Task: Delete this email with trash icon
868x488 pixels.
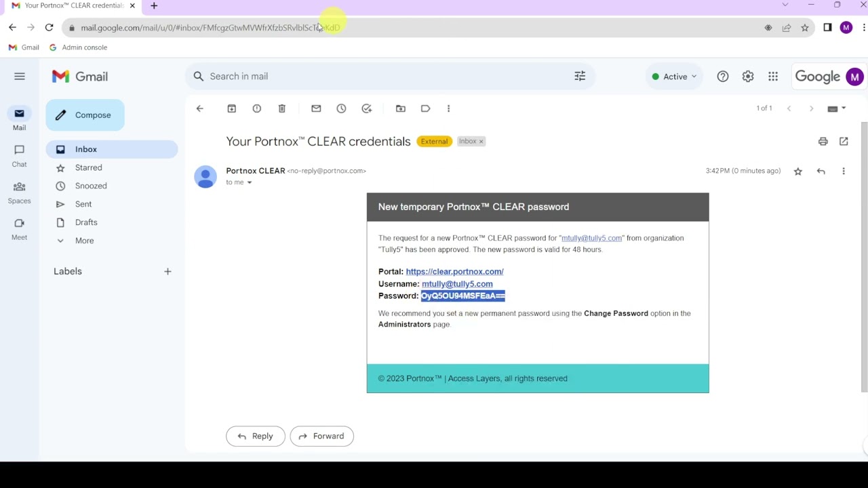Action: [282, 108]
